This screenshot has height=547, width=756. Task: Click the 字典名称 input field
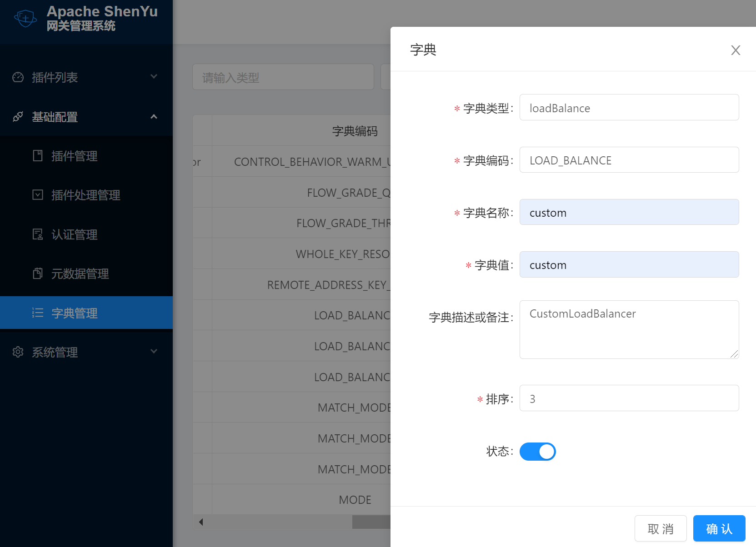click(629, 212)
